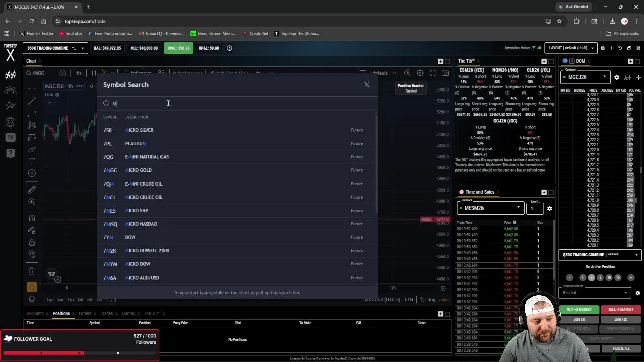Click the JOIN BID button
The height and width of the screenshot is (362, 644).
point(579,320)
